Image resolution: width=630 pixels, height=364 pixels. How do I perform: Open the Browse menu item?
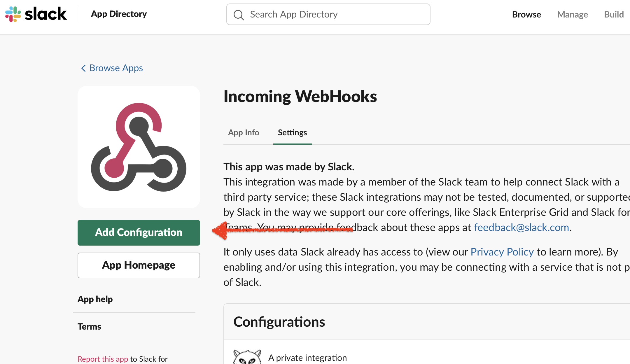click(x=526, y=14)
